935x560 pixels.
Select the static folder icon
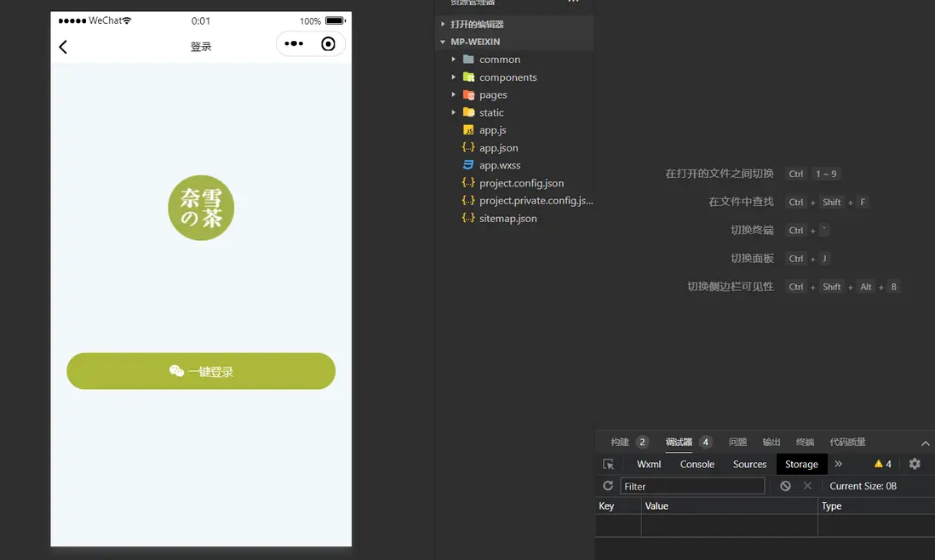point(468,112)
